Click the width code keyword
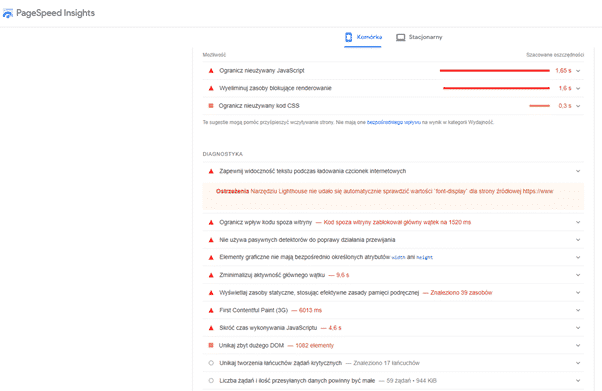The image size is (602, 391). (398, 258)
